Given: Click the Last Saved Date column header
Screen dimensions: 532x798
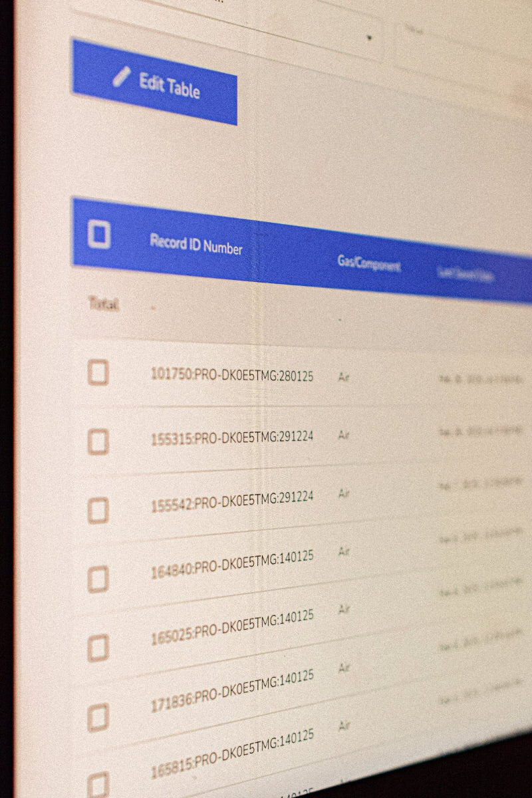Looking at the screenshot, I should (465, 273).
